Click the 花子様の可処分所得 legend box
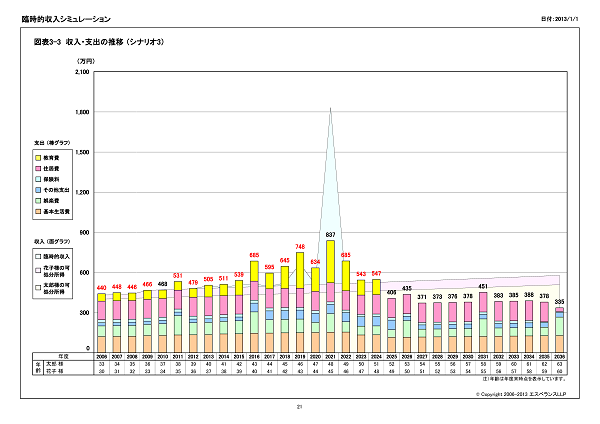 click(x=38, y=272)
